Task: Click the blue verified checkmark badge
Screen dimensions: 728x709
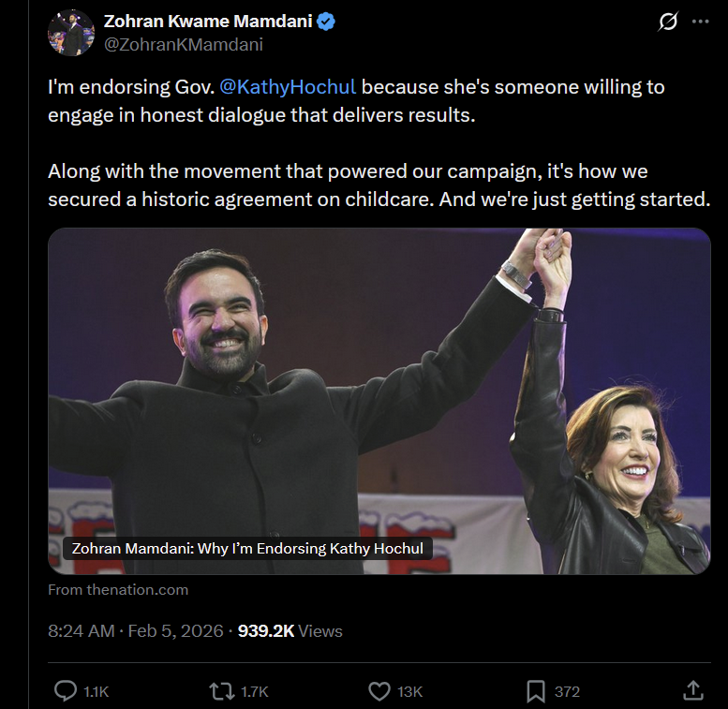Action: pyautogui.click(x=326, y=22)
